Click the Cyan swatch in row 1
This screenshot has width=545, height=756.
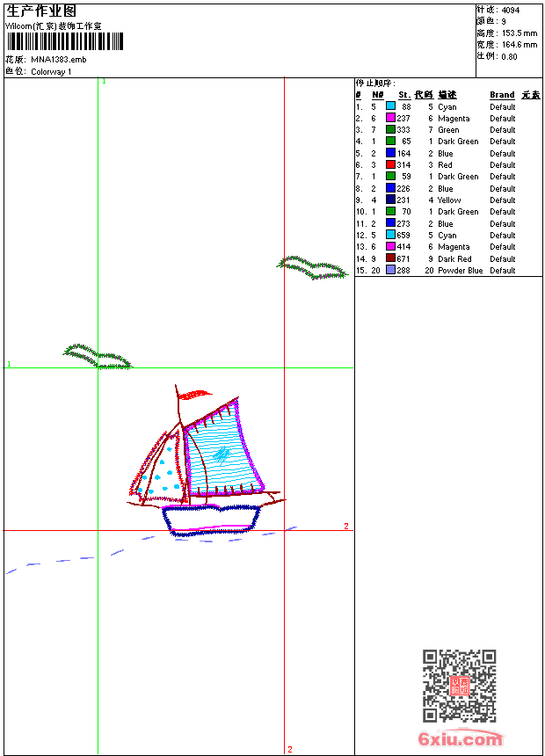[x=390, y=106]
